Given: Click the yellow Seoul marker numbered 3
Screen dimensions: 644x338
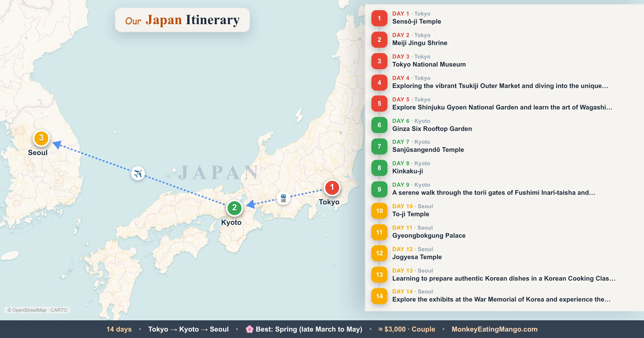Looking at the screenshot, I should pos(41,138).
